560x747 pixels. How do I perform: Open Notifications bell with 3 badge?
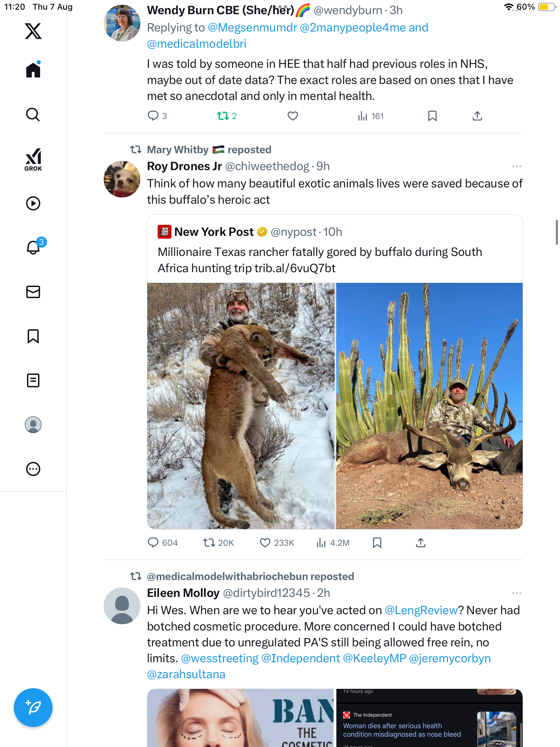(x=34, y=248)
